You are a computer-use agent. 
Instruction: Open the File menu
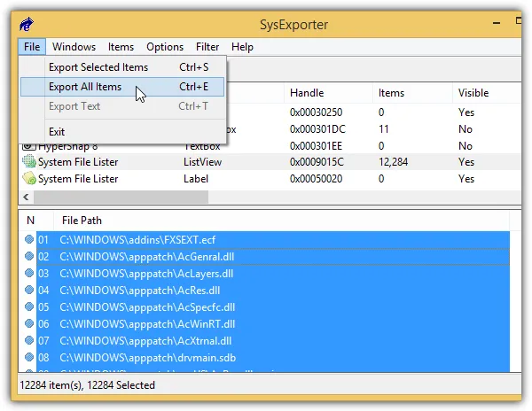32,47
